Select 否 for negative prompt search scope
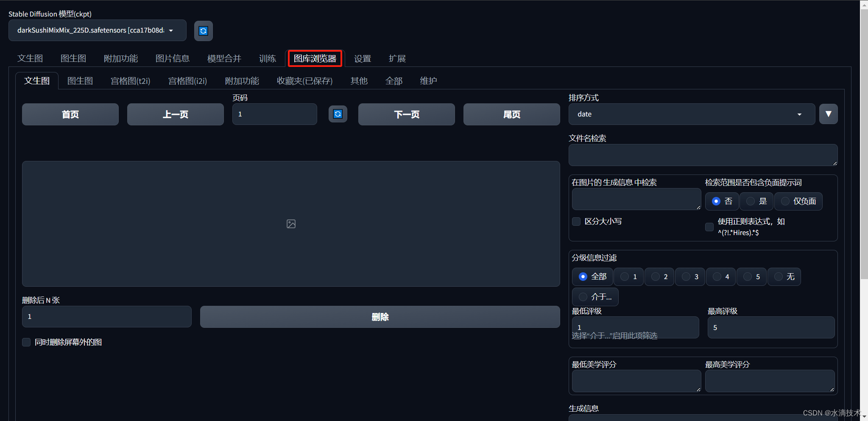Image resolution: width=868 pixels, height=421 pixels. point(722,201)
